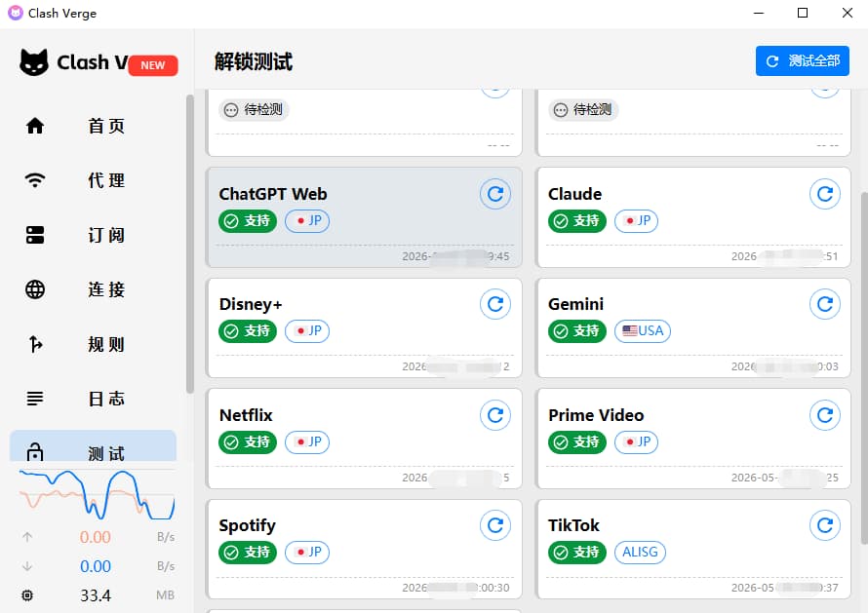Click the globe connections icon
This screenshot has height=613, width=868.
[35, 289]
